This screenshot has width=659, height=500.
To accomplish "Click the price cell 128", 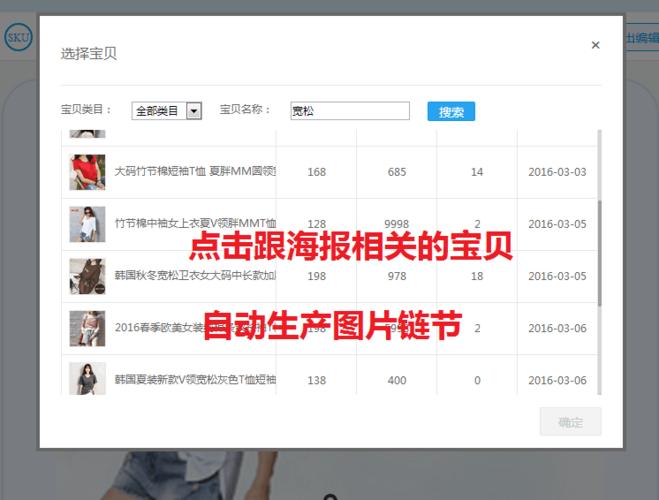I will [316, 224].
